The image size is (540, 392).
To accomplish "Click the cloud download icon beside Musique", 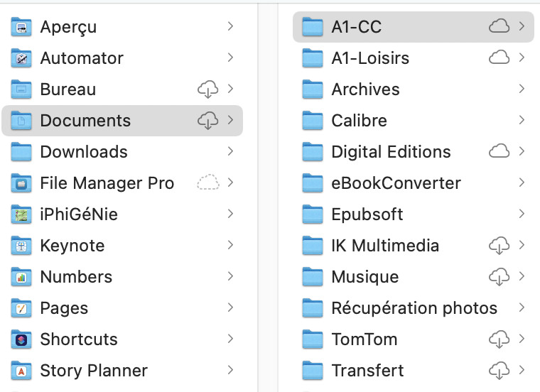I will click(499, 277).
